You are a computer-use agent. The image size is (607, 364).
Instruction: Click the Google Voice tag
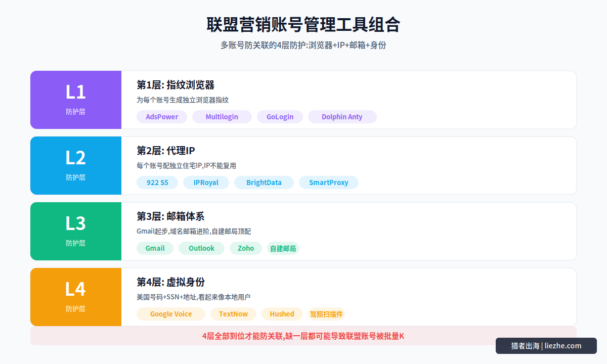click(171, 314)
